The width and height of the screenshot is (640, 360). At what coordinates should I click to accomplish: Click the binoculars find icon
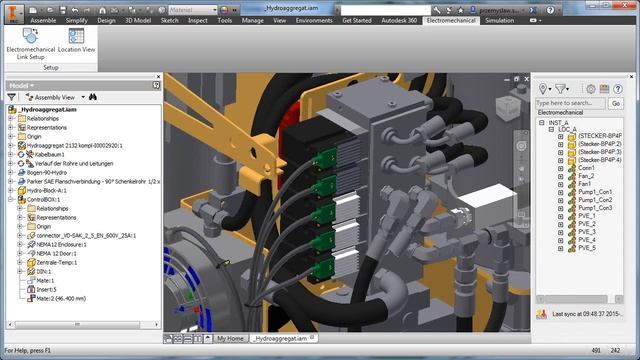(x=93, y=97)
